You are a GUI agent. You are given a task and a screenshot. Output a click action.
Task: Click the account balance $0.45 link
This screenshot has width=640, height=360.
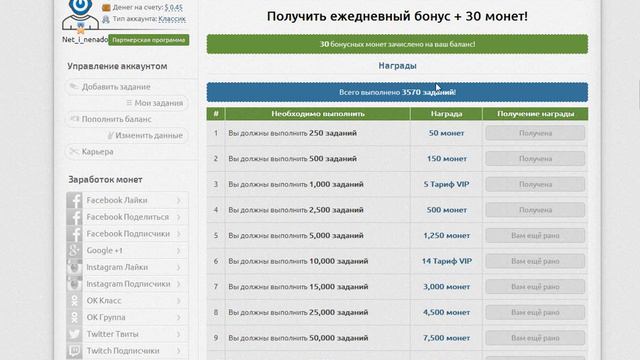point(173,7)
